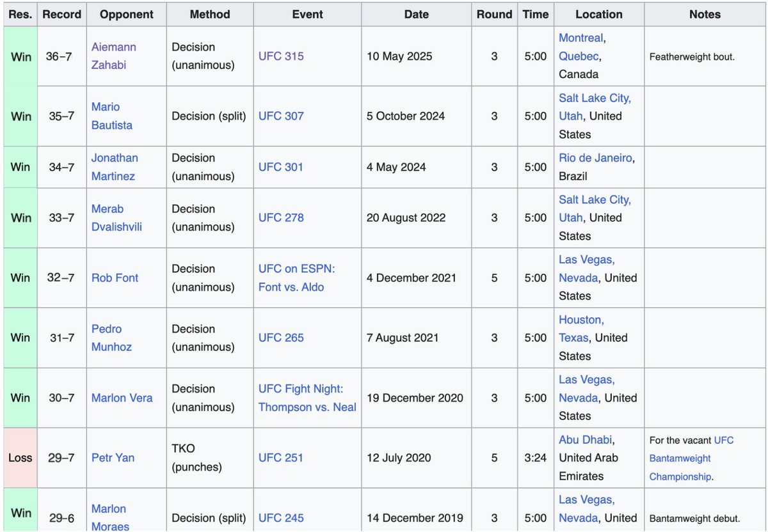The width and height of the screenshot is (768, 532).
Task: Click the 'Bantamweight debut.' note
Action: click(x=694, y=519)
